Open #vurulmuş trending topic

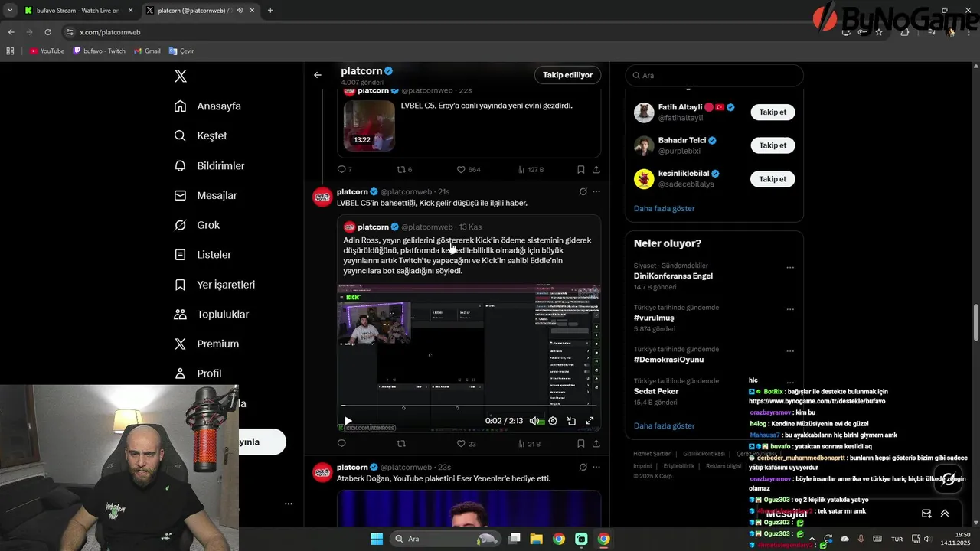[x=654, y=318]
